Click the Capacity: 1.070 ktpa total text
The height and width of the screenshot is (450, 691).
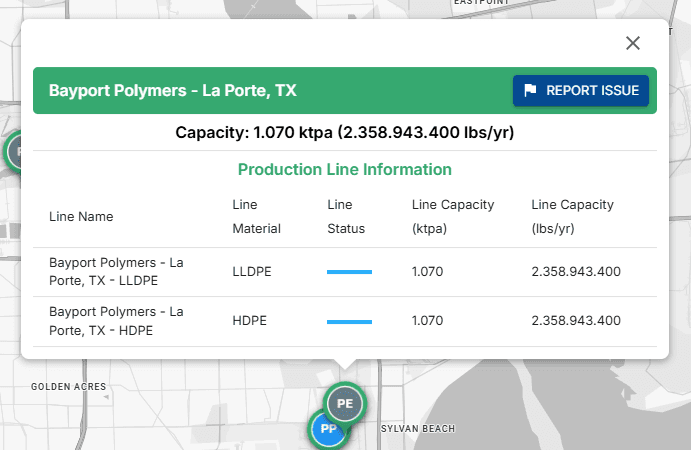pyautogui.click(x=345, y=132)
